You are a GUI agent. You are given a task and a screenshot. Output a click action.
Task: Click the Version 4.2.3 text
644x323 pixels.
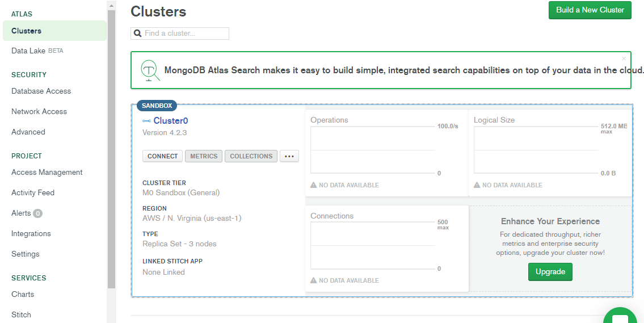pyautogui.click(x=165, y=132)
